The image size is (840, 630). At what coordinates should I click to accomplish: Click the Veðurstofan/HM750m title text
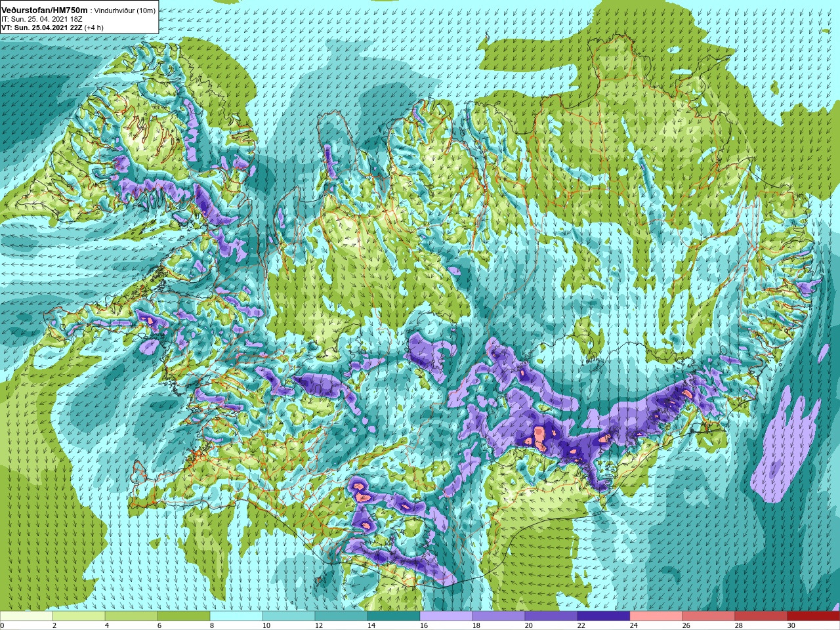(x=45, y=10)
